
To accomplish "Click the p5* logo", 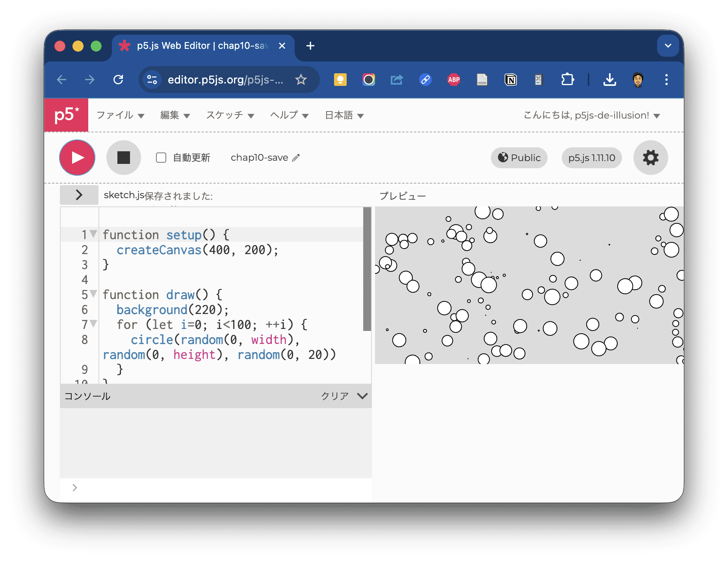I will (66, 115).
